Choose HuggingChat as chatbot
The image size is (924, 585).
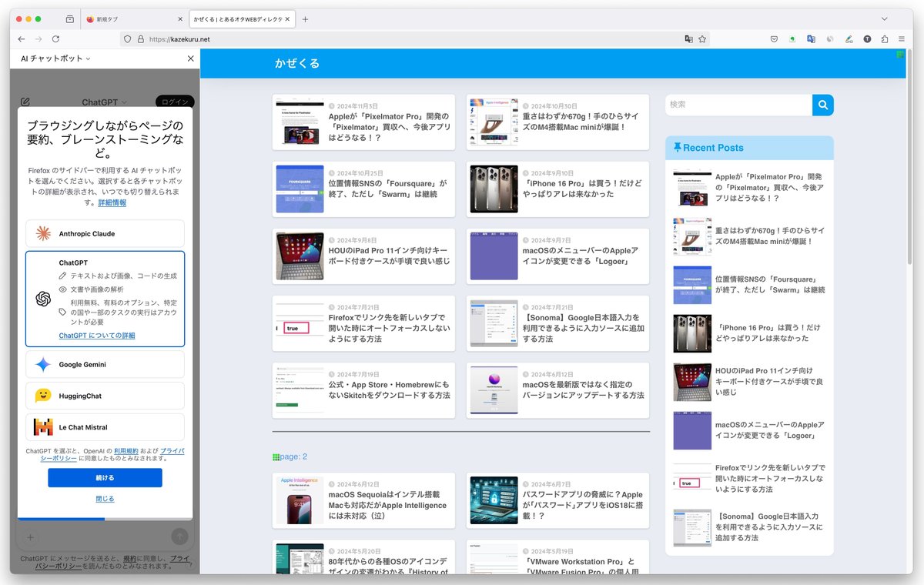click(x=105, y=396)
